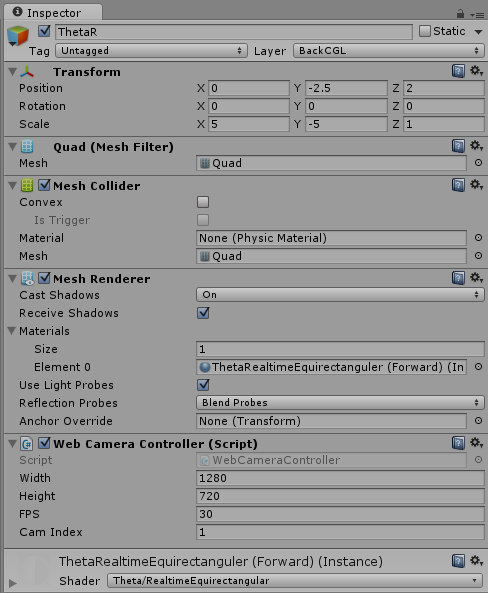Image resolution: width=488 pixels, height=593 pixels.
Task: Click the Width field value 1280
Action: [340, 478]
